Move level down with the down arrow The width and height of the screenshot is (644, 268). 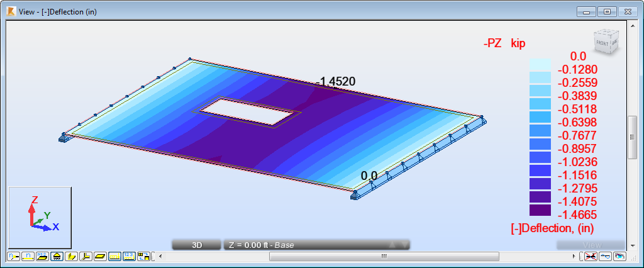[x=404, y=245]
